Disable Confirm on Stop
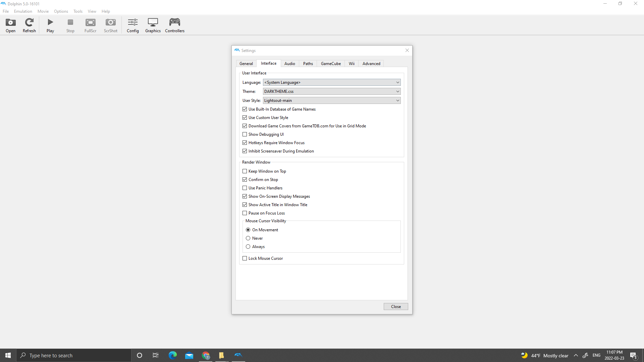Viewport: 644px width, 362px height. (245, 179)
